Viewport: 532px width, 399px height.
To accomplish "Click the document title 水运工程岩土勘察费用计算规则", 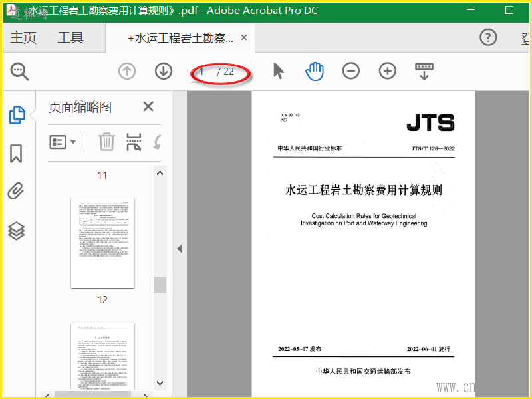I will tap(364, 190).
